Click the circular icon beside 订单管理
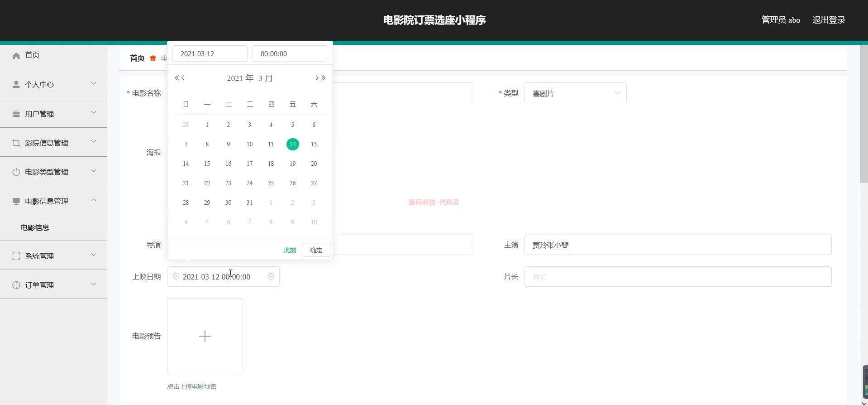This screenshot has height=405, width=868. (16, 285)
